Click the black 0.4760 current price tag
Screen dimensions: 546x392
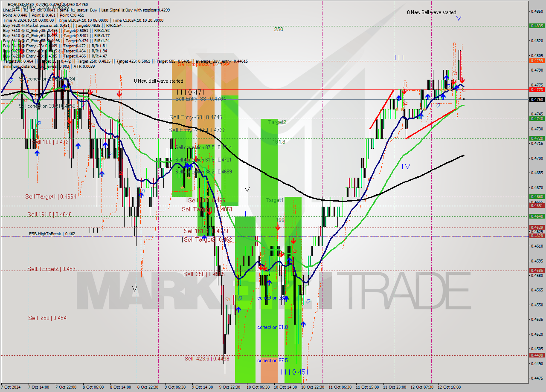[x=537, y=99]
